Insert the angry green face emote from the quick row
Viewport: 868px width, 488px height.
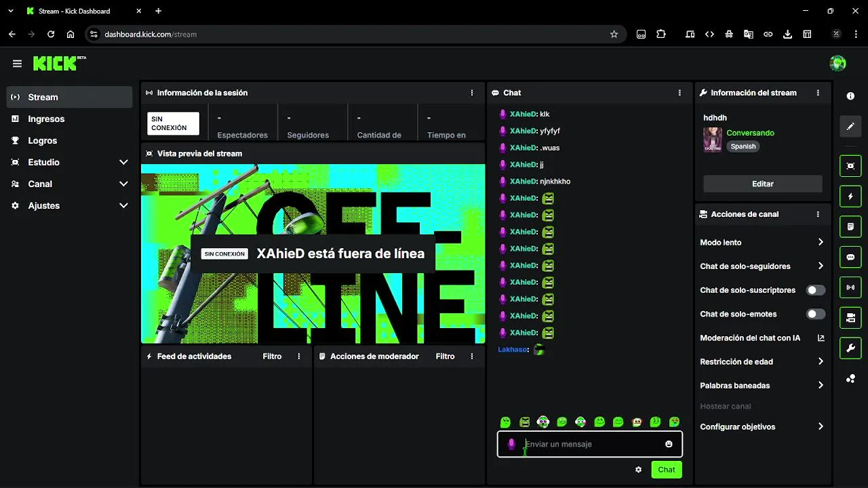point(524,422)
